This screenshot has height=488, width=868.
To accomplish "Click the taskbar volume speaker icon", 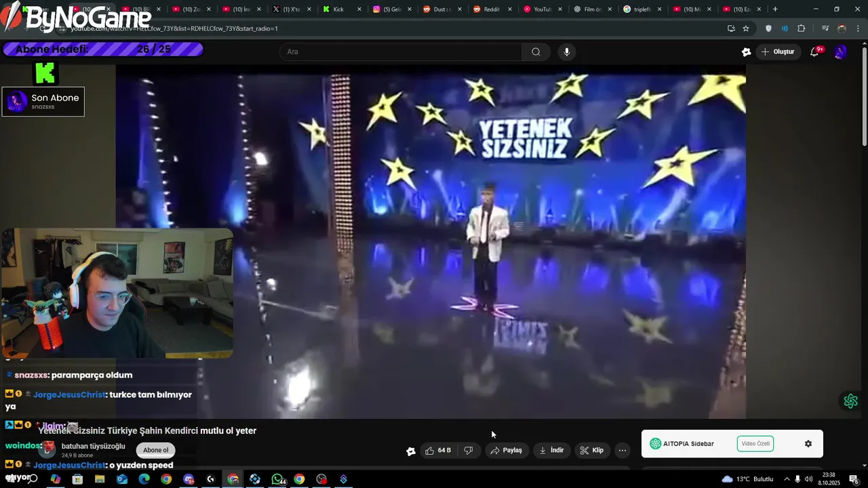I will 808,479.
